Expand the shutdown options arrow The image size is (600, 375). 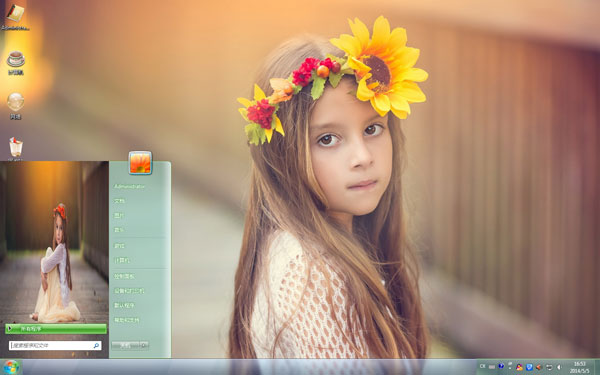(x=144, y=346)
